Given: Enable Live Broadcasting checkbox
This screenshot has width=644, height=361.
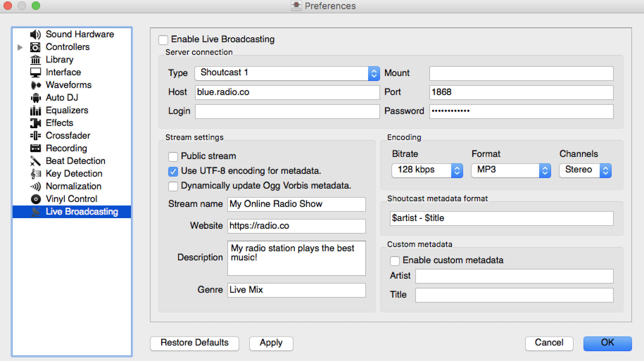Looking at the screenshot, I should (163, 40).
